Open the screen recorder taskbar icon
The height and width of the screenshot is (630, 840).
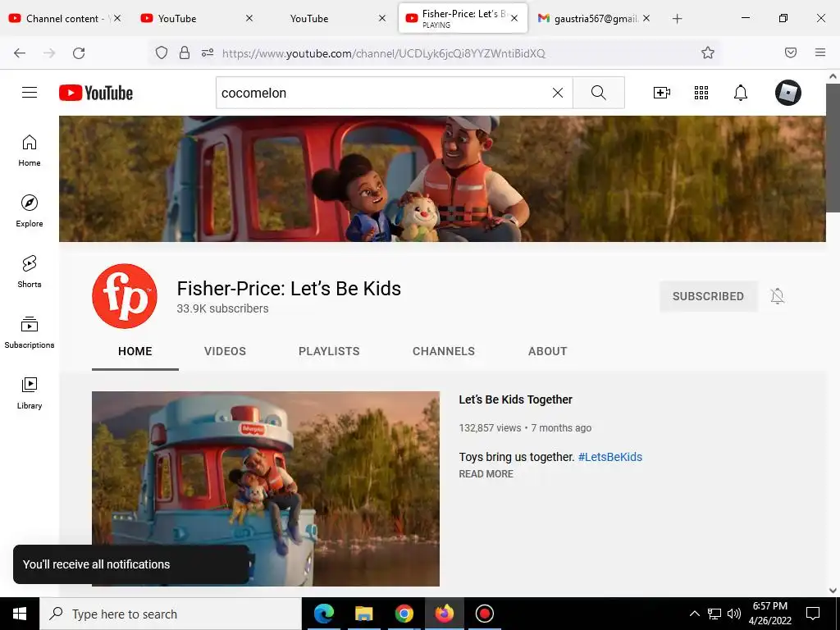tap(484, 614)
